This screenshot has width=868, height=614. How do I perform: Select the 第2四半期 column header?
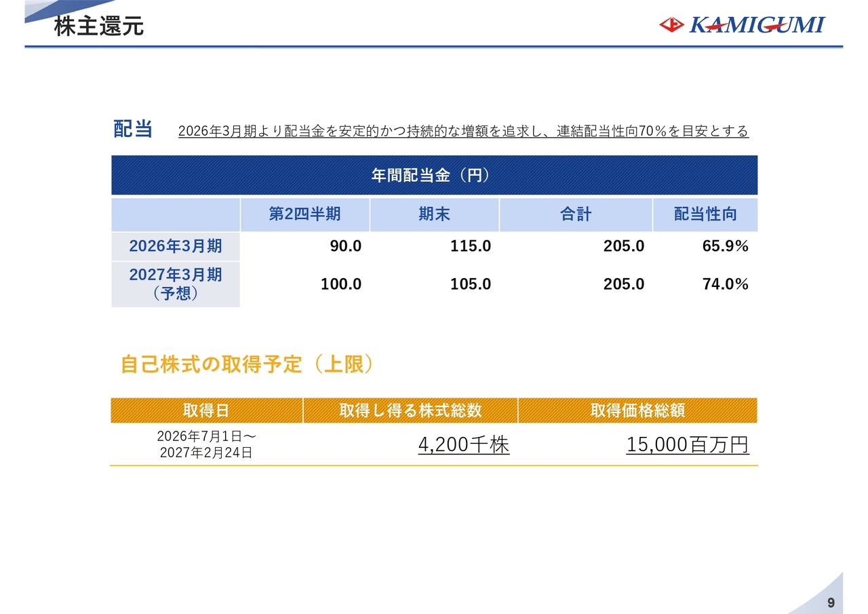coord(305,214)
